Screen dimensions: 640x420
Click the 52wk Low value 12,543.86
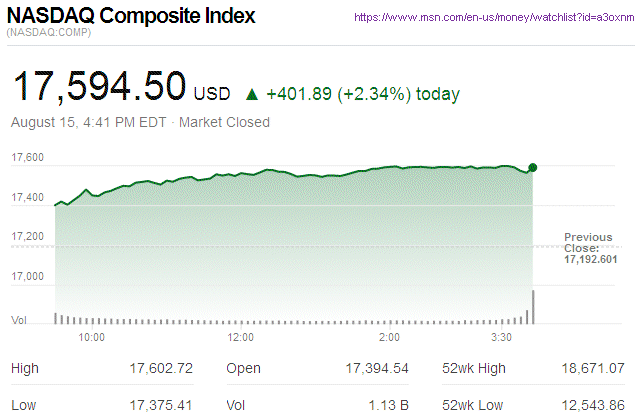click(x=591, y=405)
